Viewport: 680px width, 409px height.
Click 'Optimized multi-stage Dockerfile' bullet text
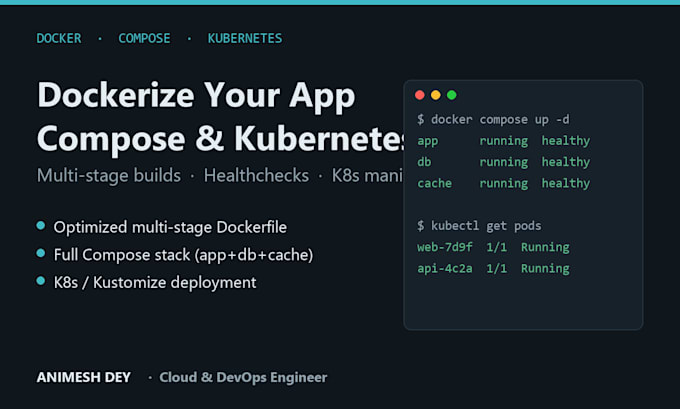[x=170, y=227]
